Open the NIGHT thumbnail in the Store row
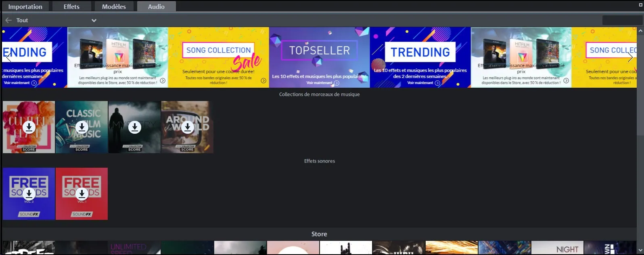Viewport: 644px width, 255px height. 557,248
